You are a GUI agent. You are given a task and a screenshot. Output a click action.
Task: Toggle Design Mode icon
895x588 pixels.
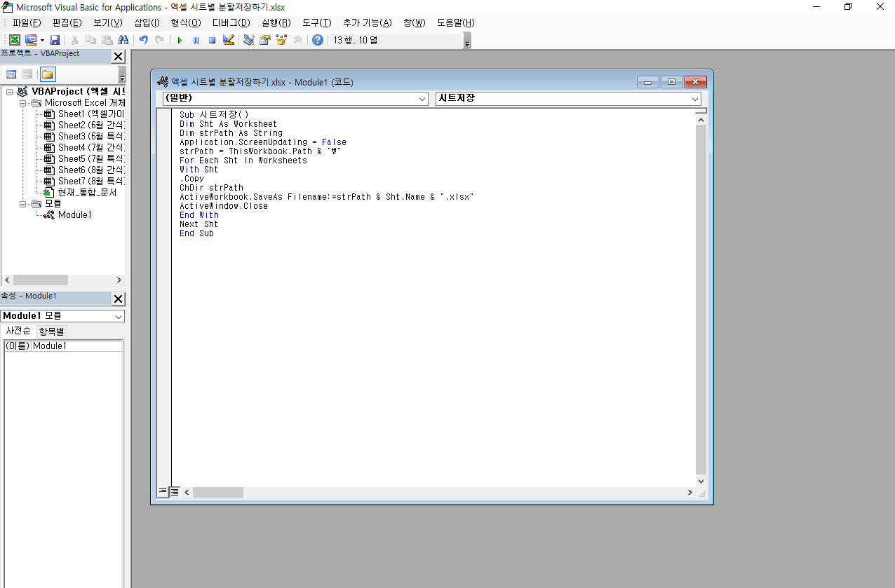pos(228,40)
